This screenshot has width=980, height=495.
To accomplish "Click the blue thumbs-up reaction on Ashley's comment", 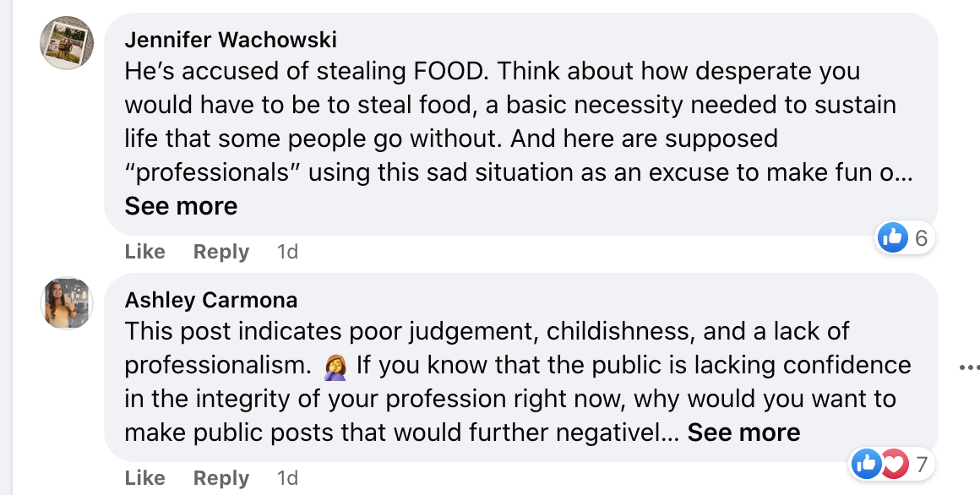I will tap(865, 463).
